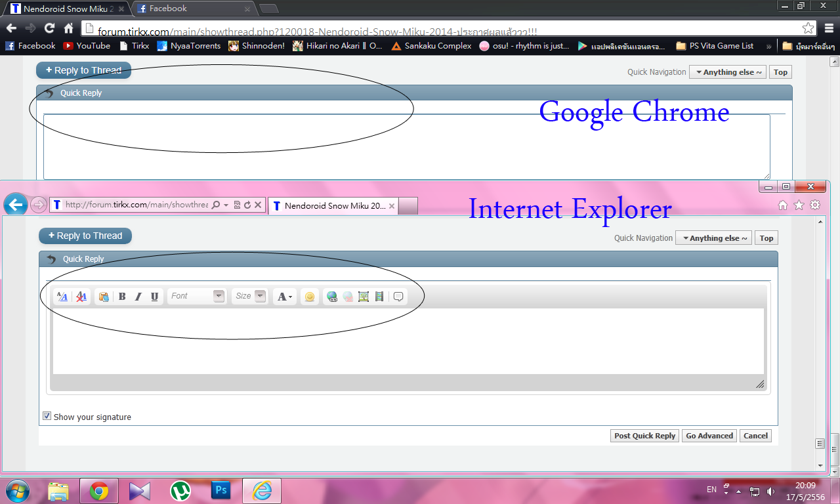
Task: Toggle Underline formatting in the quick reply editor
Action: [x=154, y=297]
